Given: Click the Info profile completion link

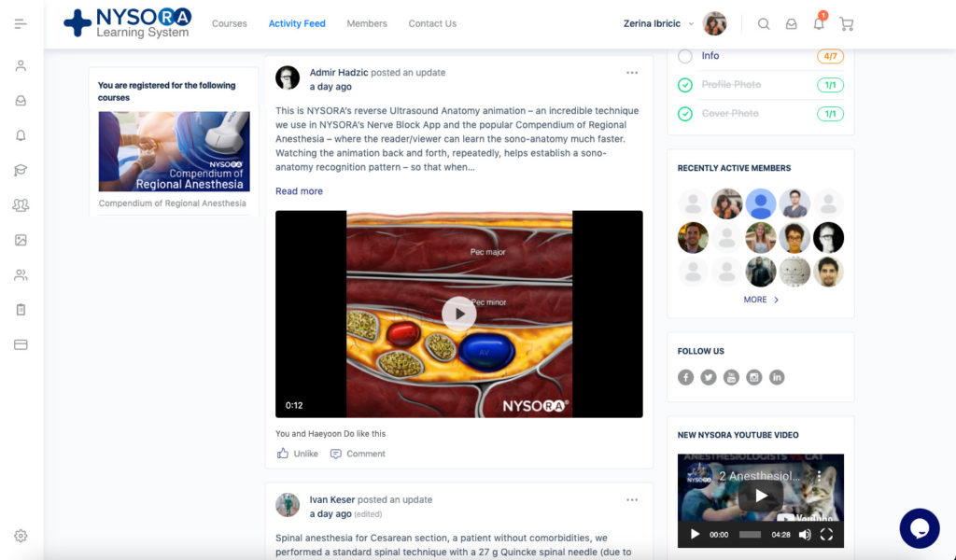Looking at the screenshot, I should click(x=710, y=55).
